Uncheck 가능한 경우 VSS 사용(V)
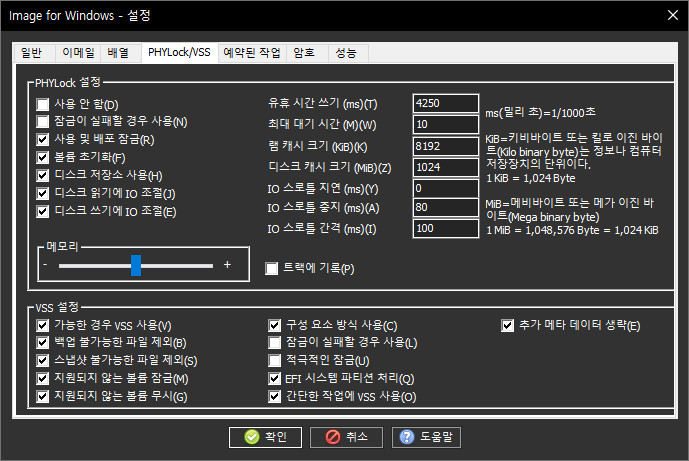The image size is (689, 461). point(43,325)
